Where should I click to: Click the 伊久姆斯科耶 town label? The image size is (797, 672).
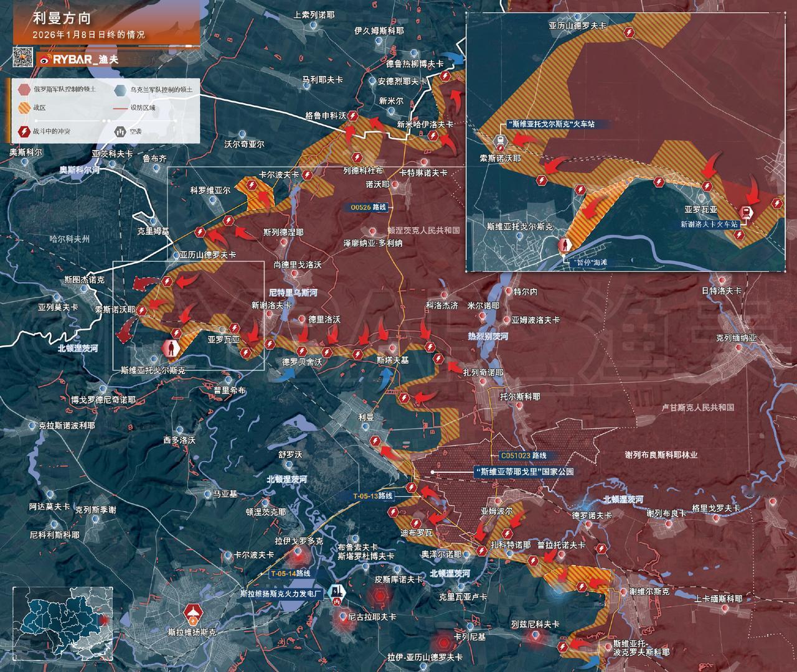point(379,30)
